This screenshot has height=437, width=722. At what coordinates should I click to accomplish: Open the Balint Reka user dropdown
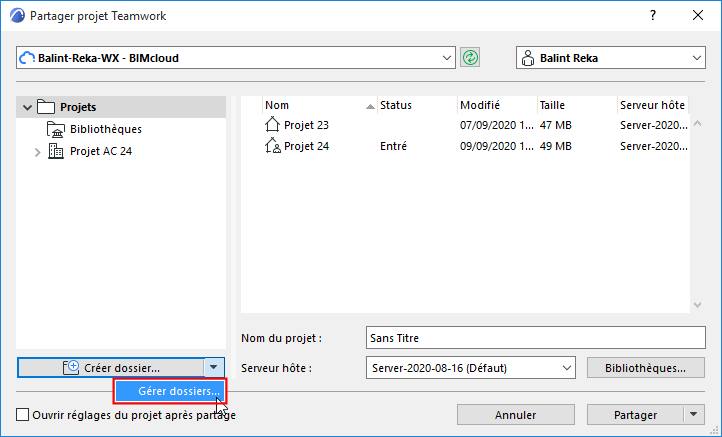click(x=696, y=58)
